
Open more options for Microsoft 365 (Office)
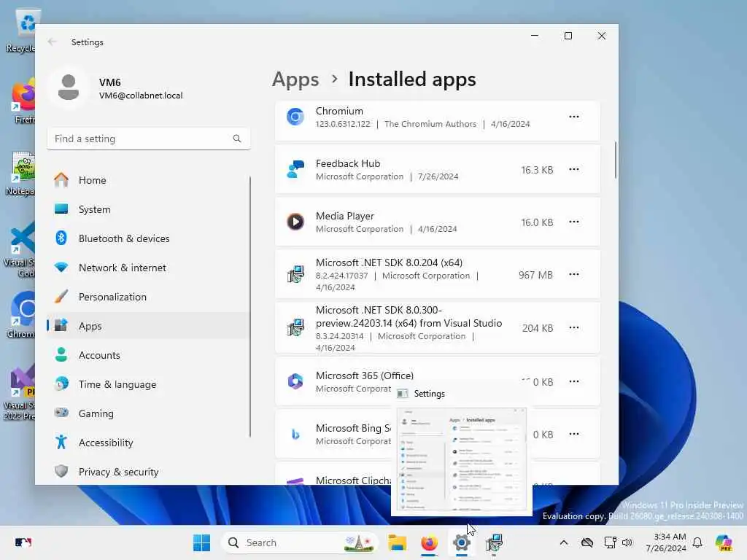[574, 381]
